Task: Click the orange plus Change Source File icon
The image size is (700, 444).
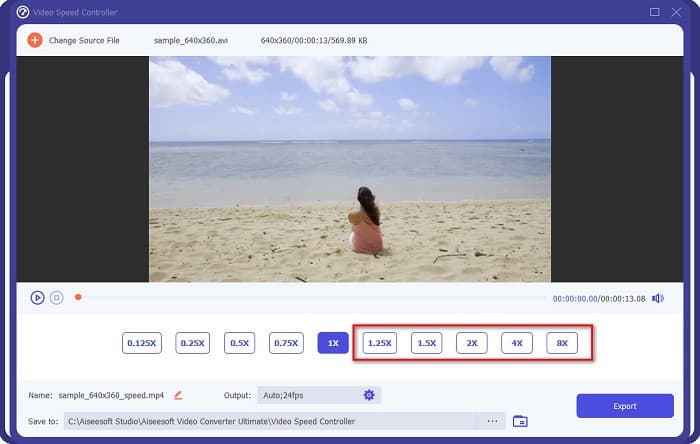Action: 35,40
